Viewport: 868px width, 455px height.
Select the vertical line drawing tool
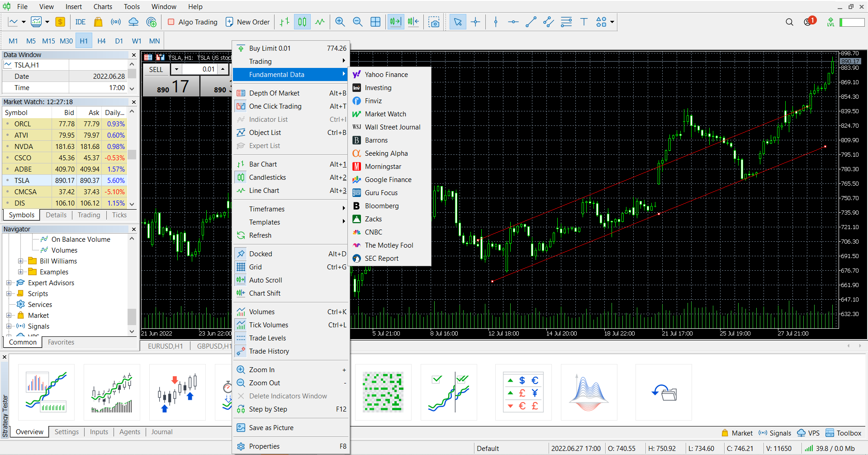[x=496, y=22]
